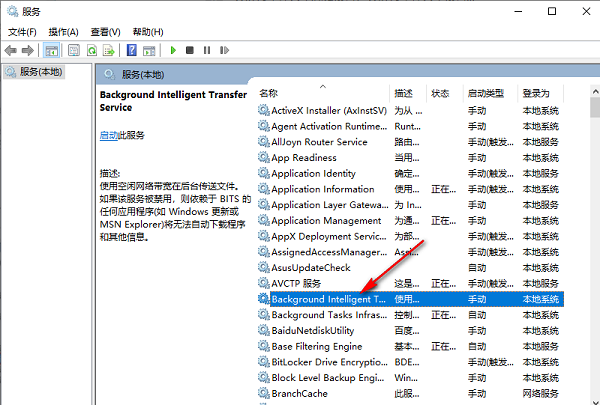Click the scrollbar up arrow
The image size is (600, 405).
pyautogui.click(x=595, y=92)
